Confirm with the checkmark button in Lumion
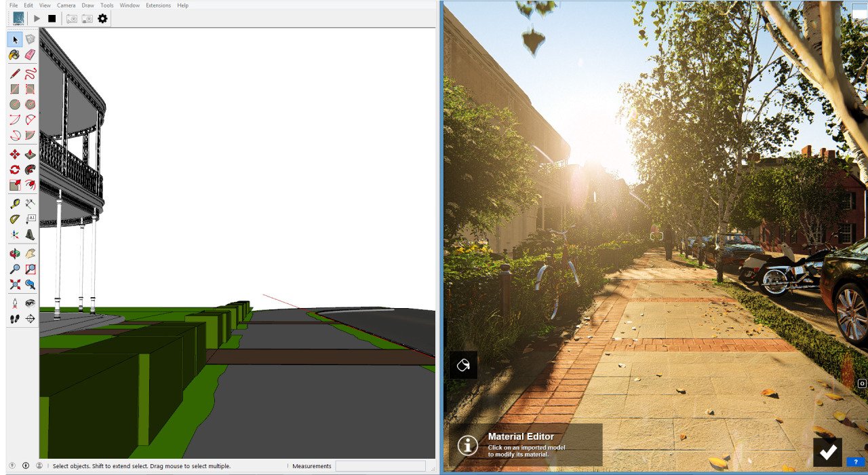868x475 pixels. (x=827, y=452)
